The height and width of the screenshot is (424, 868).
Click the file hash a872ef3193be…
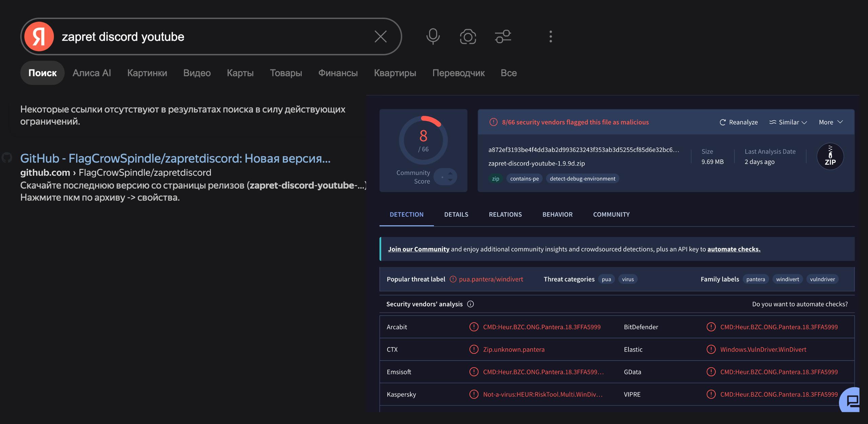[584, 150]
